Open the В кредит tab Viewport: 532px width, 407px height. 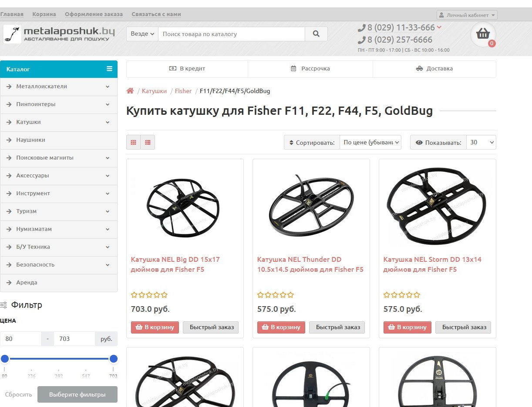pos(187,69)
